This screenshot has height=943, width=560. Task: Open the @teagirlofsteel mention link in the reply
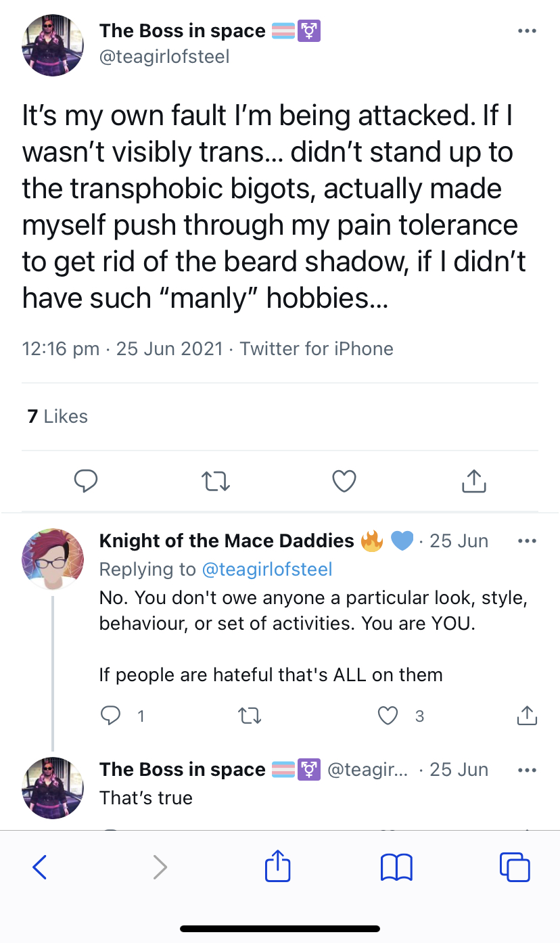(267, 569)
